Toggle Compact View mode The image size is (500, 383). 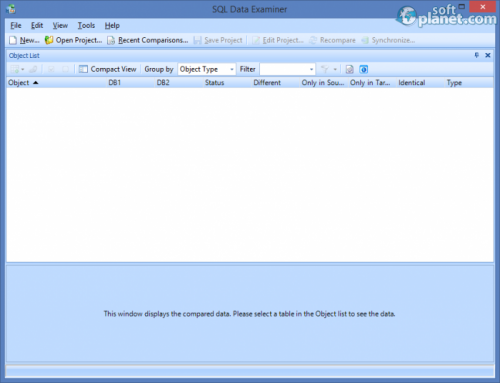coord(108,69)
